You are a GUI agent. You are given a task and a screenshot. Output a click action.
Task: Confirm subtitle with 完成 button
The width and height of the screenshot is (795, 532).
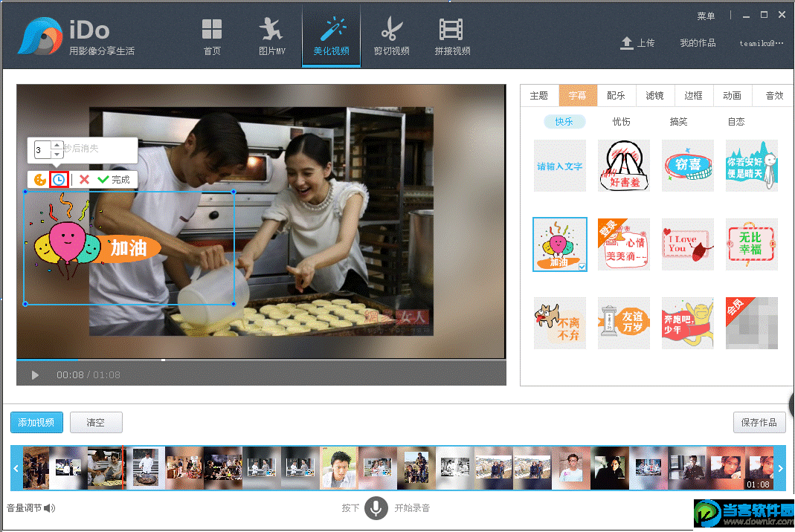coord(114,179)
